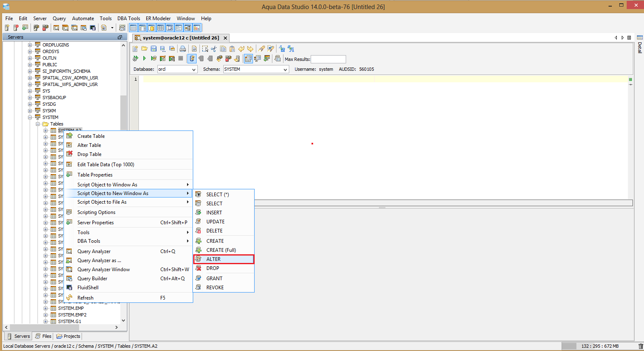Image resolution: width=644 pixels, height=351 pixels.
Task: Open the Query menu
Action: click(59, 19)
